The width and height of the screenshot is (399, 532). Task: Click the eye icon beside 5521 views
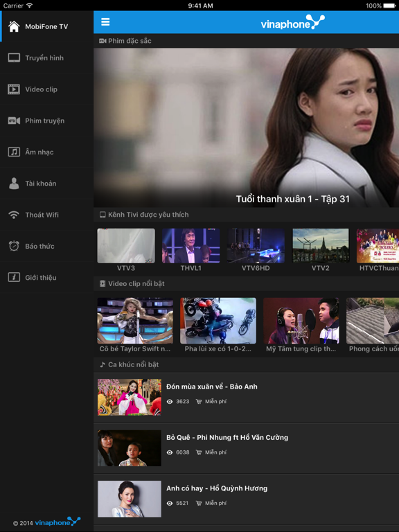170,504
